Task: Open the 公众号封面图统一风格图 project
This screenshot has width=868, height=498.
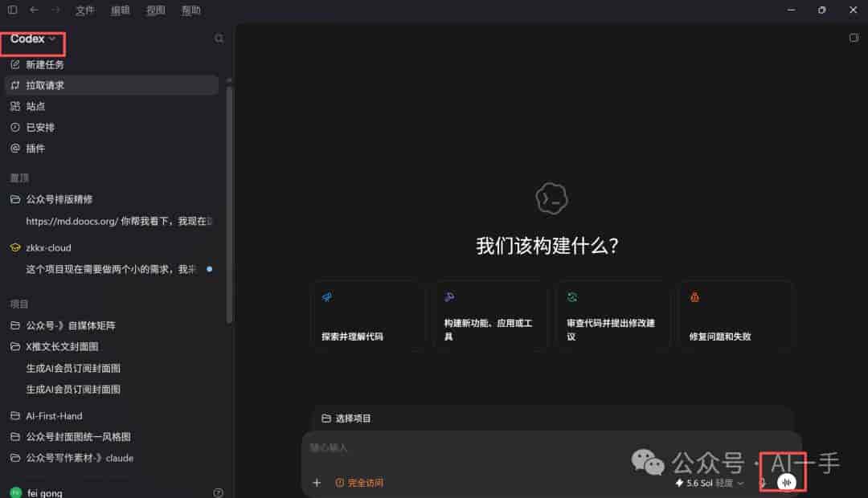Action: coord(111,437)
